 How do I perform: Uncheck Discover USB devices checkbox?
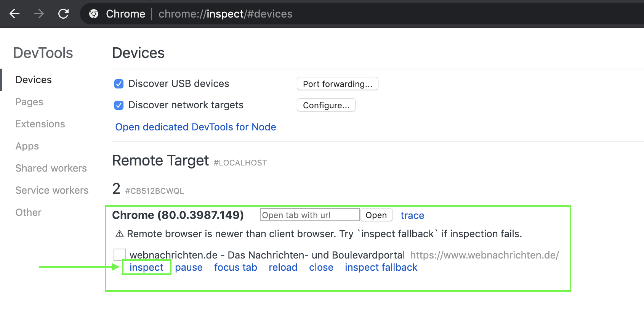point(119,84)
